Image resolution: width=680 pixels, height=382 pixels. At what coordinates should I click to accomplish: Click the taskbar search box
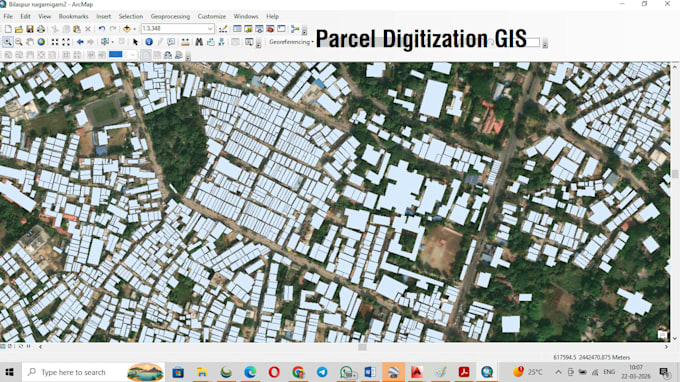tap(93, 372)
